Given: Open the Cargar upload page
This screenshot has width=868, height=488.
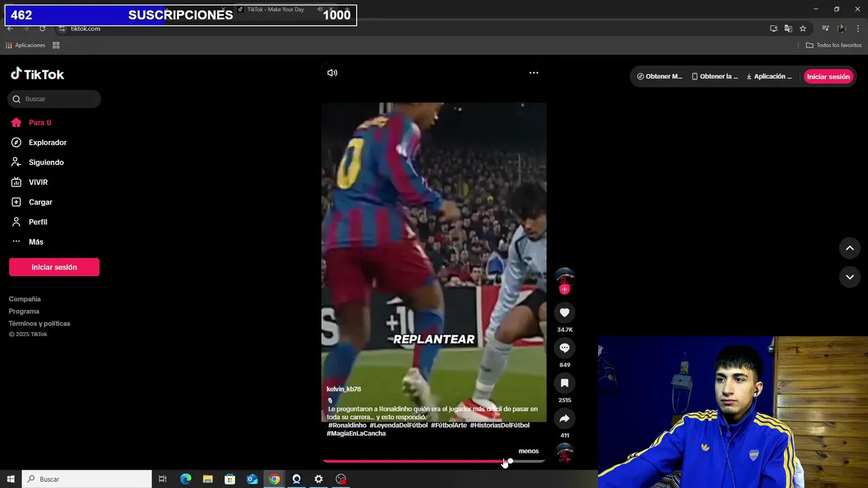Looking at the screenshot, I should pos(40,202).
